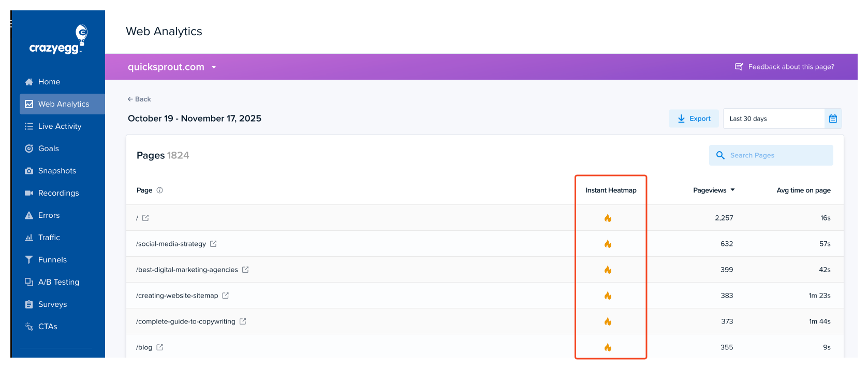
Task: Open heatmap for /creating-website-sitemap row
Action: [608, 296]
